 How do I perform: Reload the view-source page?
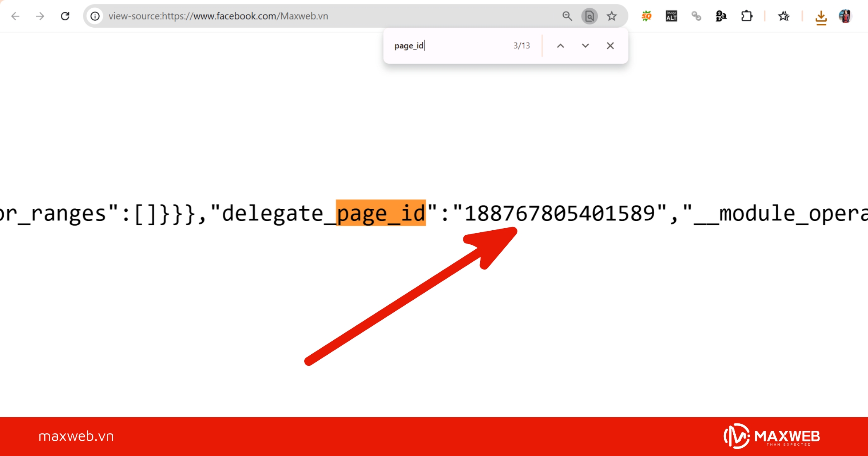point(65,16)
